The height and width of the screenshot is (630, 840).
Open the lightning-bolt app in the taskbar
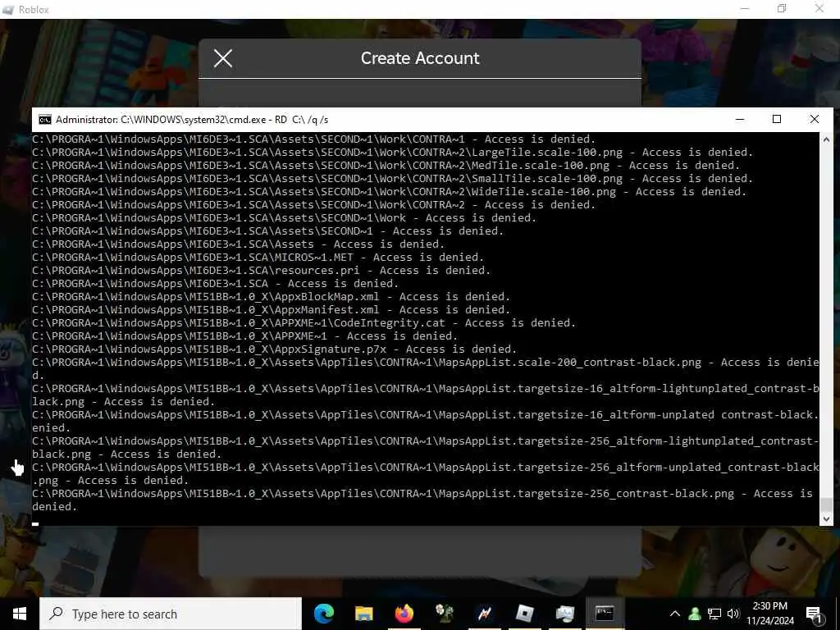[484, 614]
